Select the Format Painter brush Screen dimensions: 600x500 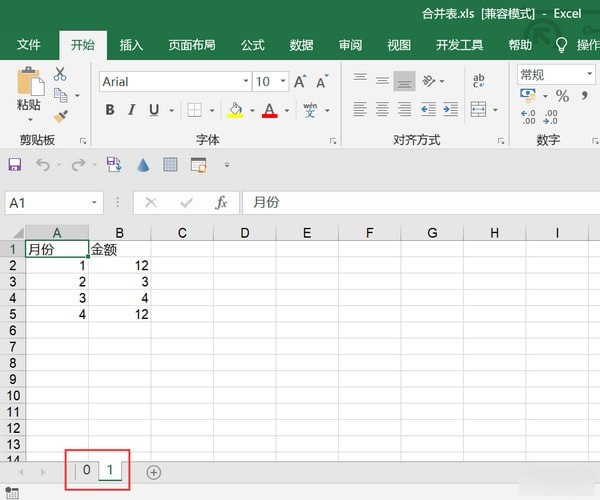click(60, 117)
